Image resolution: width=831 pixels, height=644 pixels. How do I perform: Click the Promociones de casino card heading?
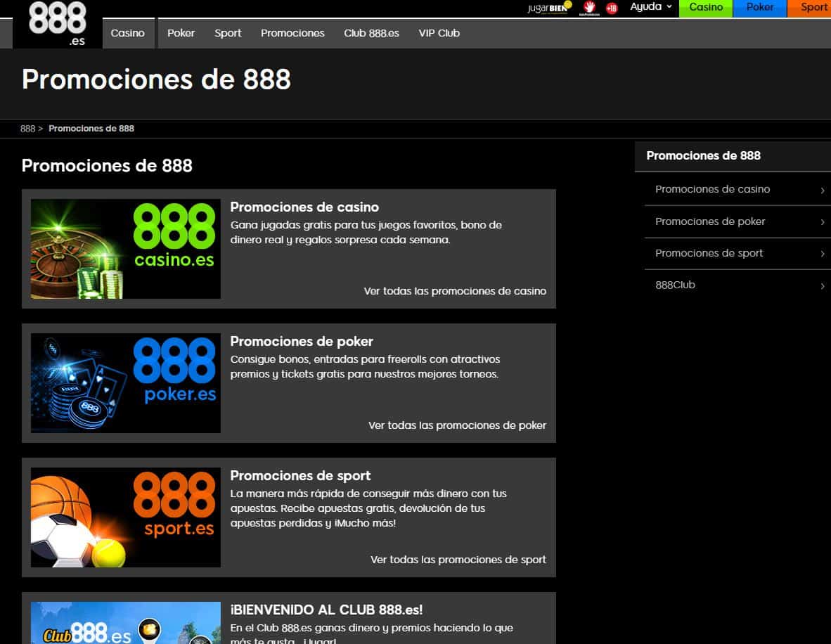[304, 207]
